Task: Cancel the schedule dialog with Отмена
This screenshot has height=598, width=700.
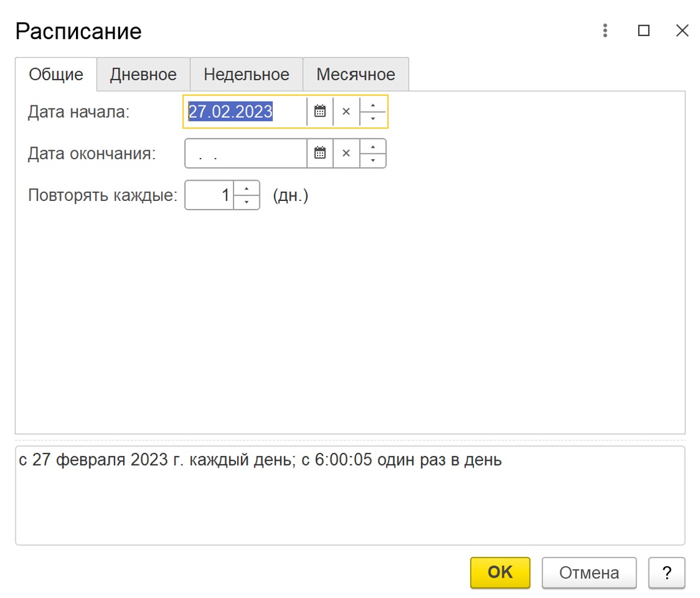Action: click(588, 572)
